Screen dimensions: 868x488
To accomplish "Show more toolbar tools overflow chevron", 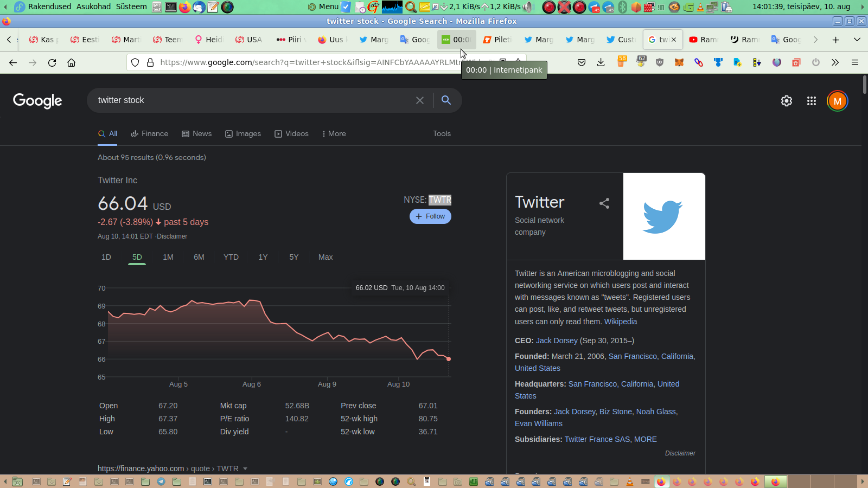I will (x=835, y=62).
